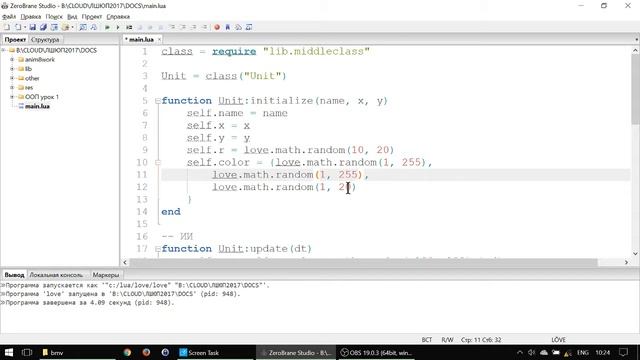Open project directory history dropdown arrow

click(x=72, y=27)
